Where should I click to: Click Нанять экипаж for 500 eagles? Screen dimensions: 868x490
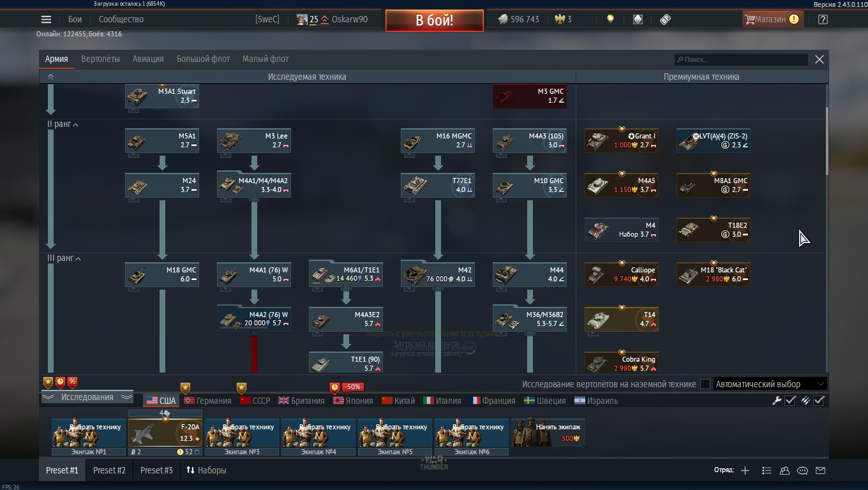tap(548, 433)
